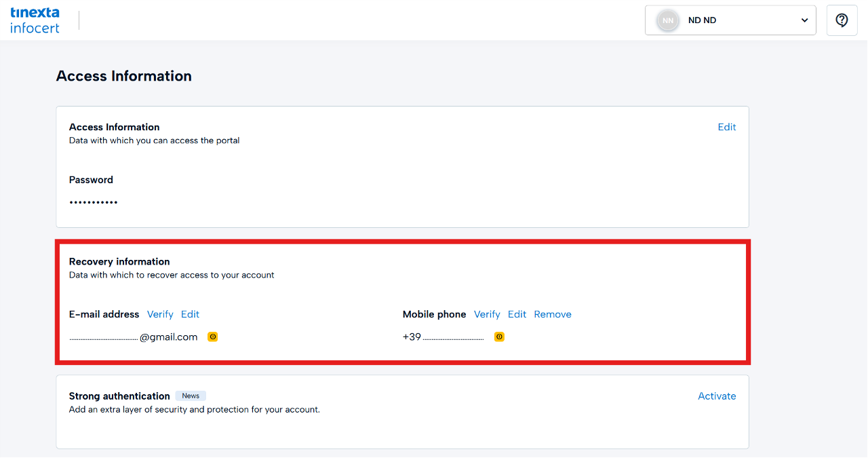
Task: Select the masked @gmail.com email value
Action: click(134, 337)
